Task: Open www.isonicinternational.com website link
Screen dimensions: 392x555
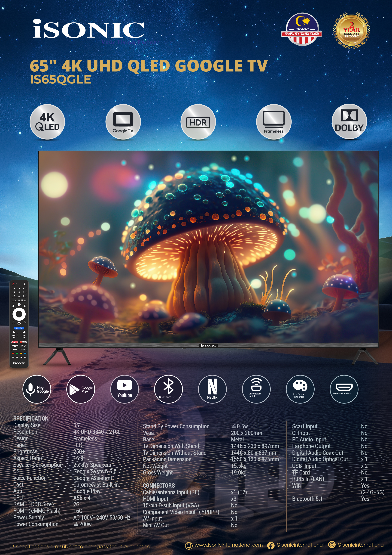Action: point(228,545)
